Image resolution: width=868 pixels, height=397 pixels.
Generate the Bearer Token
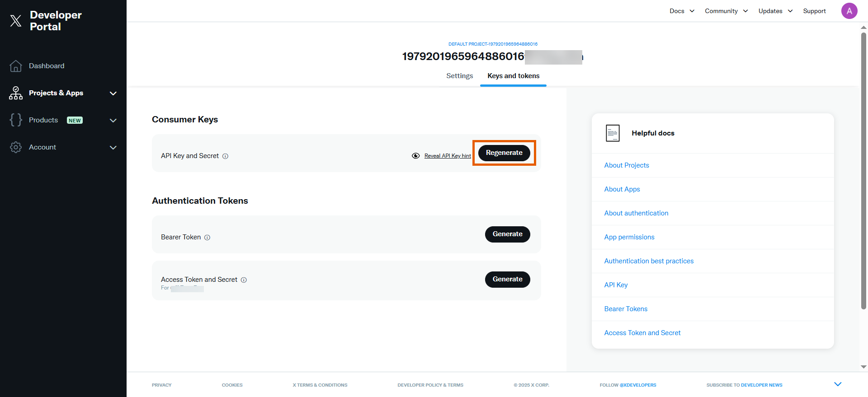(x=507, y=234)
